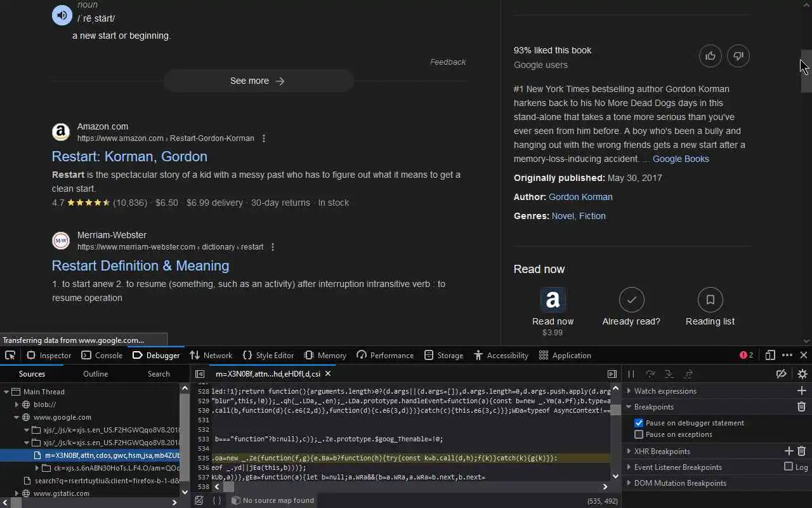Screen dimensions: 812x508
Task: Click the page vertical scrollbar thumb
Action: click(806, 71)
